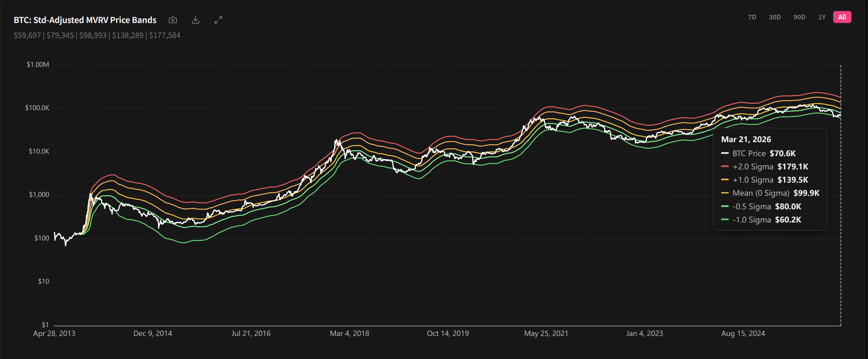
Task: Click the green -0.5 Sigma swatch
Action: click(725, 206)
